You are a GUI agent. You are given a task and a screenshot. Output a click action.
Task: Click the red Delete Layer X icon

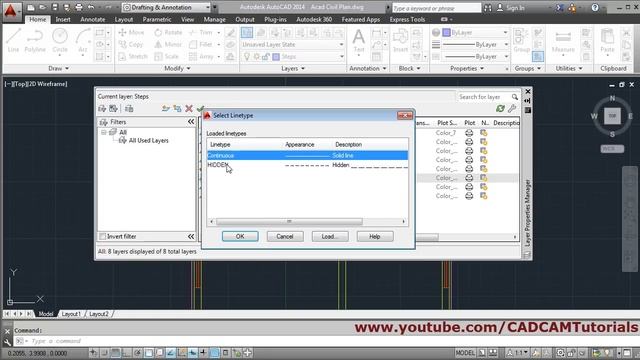click(x=189, y=109)
